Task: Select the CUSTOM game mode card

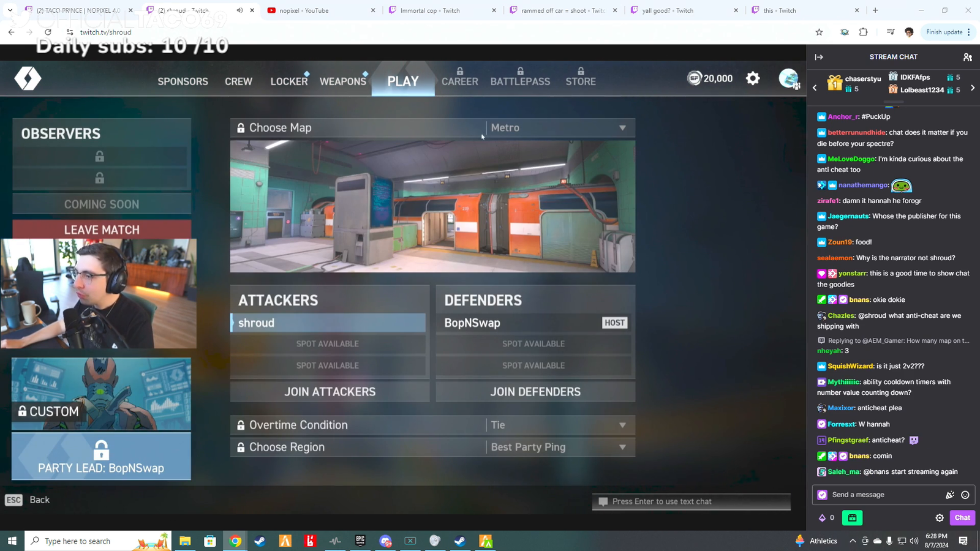Action: [101, 394]
